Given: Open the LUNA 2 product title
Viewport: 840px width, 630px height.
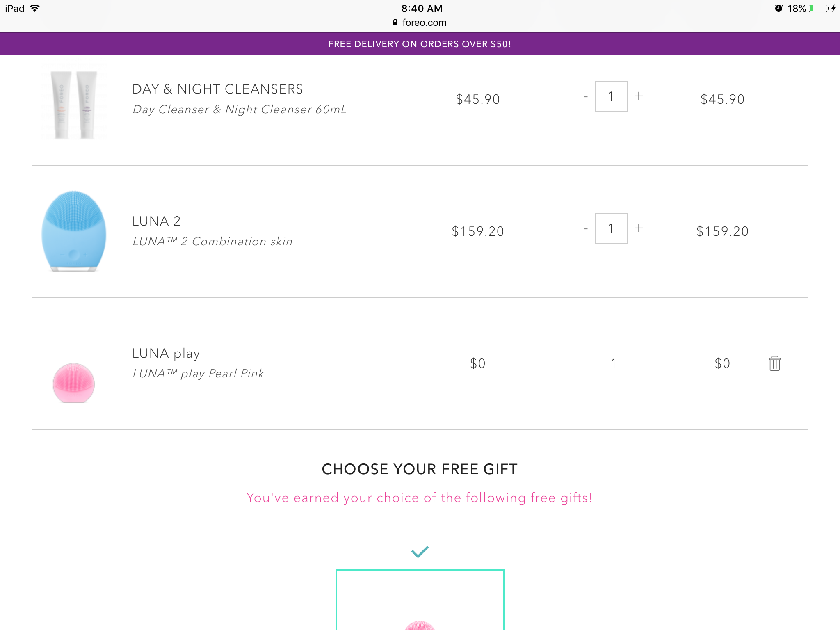Looking at the screenshot, I should (x=156, y=221).
